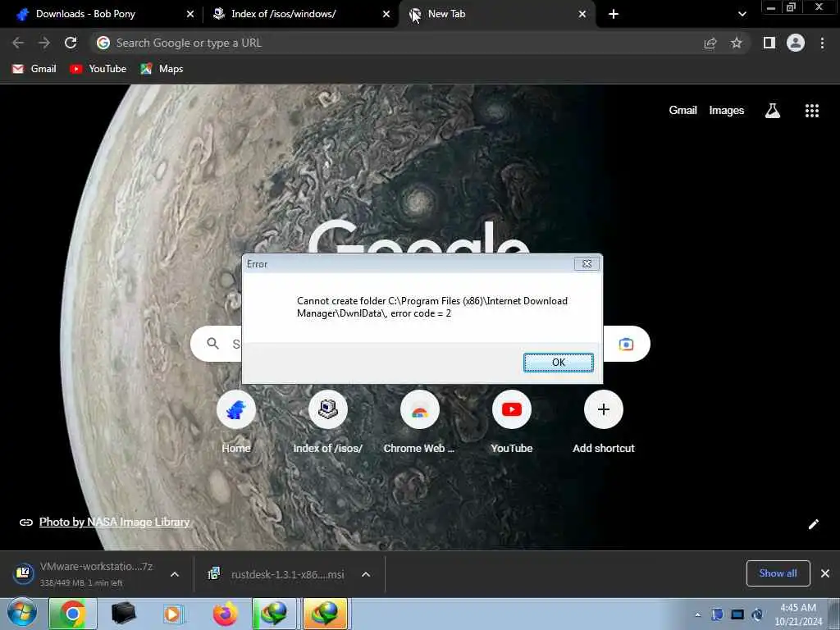Close the Downloads - Bob Pony tab
Image resolution: width=840 pixels, height=630 pixels.
(x=190, y=14)
